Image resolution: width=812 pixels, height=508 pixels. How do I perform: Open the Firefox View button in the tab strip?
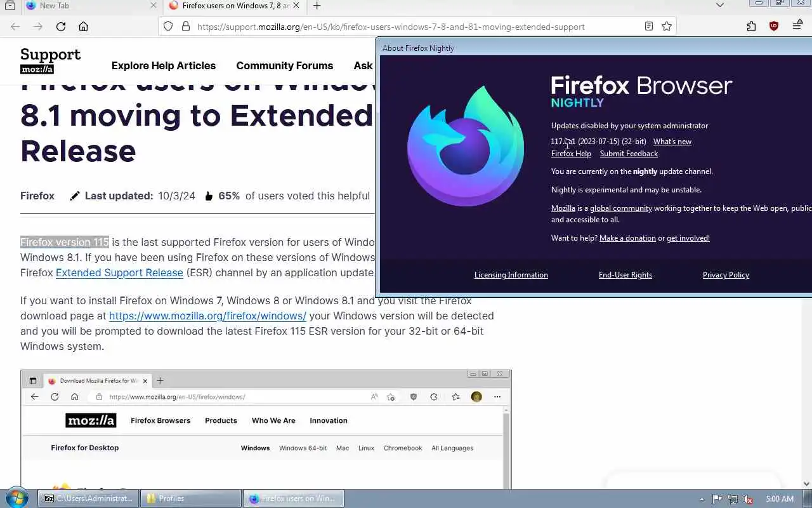coord(10,6)
